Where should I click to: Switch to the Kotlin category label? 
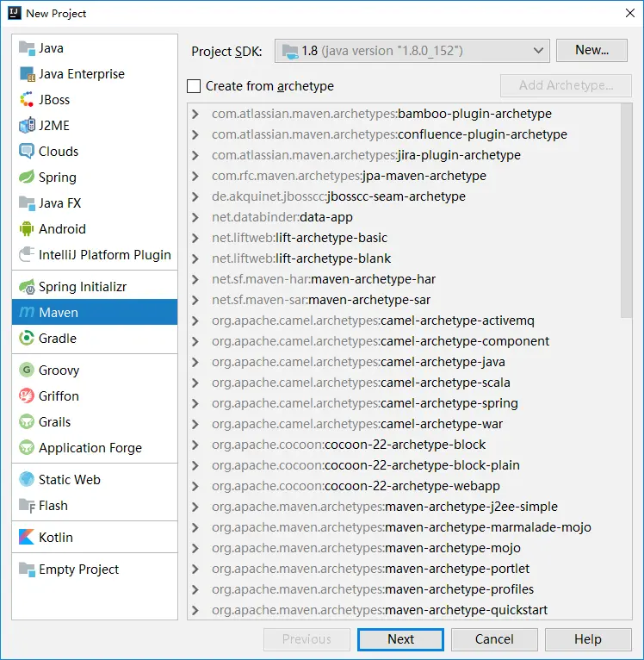(56, 537)
